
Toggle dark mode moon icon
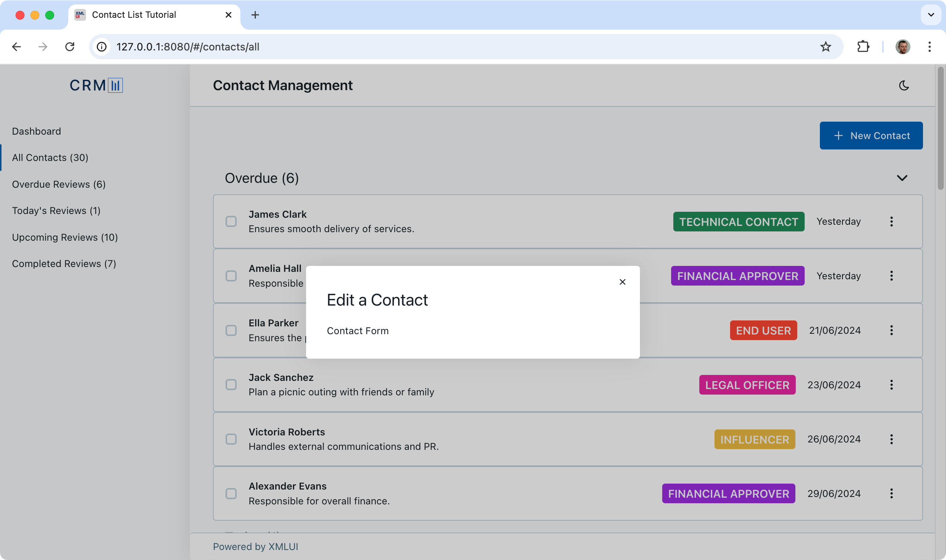pos(904,86)
